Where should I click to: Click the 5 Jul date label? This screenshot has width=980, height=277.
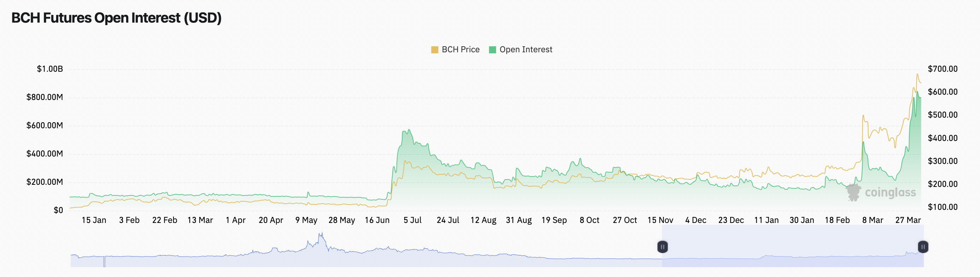click(x=412, y=220)
